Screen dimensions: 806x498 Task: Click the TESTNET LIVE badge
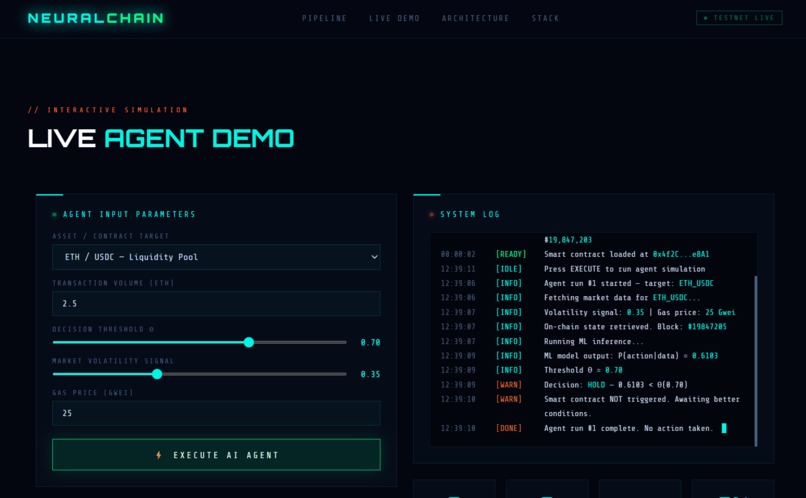pyautogui.click(x=739, y=18)
